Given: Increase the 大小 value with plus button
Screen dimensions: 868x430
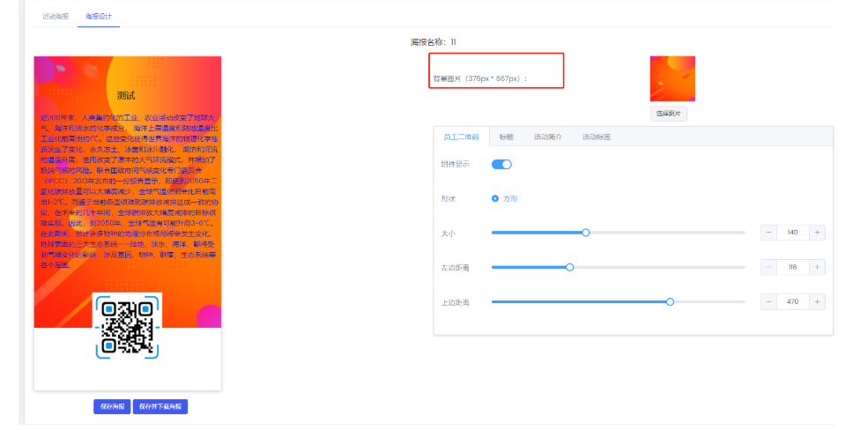Looking at the screenshot, I should 817,233.
